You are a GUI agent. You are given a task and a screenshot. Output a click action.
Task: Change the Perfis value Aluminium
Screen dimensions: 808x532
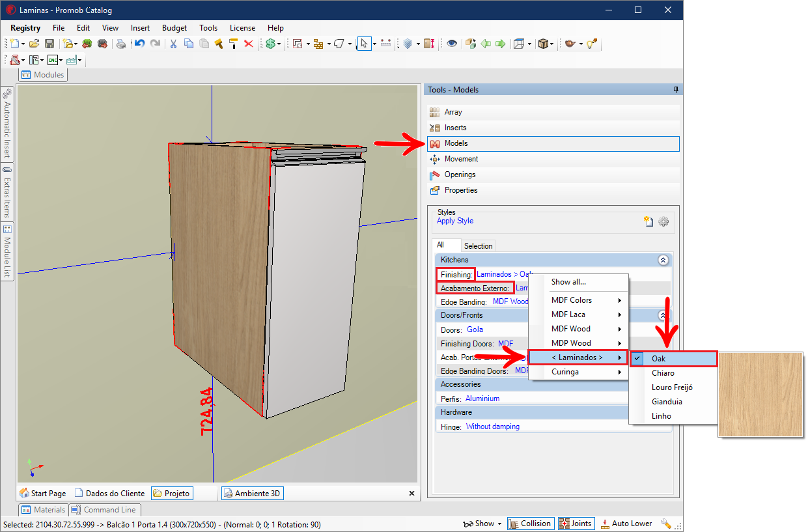tap(483, 399)
